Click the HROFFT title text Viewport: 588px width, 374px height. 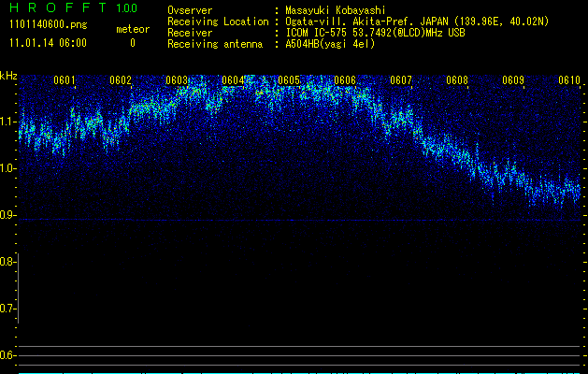57,8
